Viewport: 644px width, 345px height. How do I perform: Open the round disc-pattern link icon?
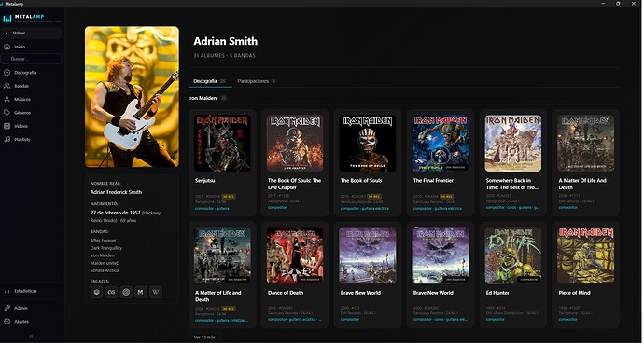pyautogui.click(x=126, y=292)
